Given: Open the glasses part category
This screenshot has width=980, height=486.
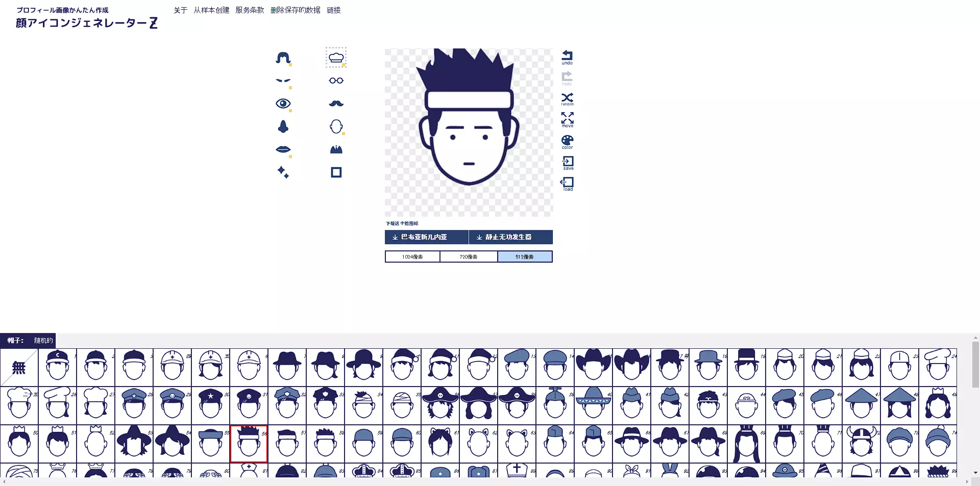Looking at the screenshot, I should coord(336,81).
